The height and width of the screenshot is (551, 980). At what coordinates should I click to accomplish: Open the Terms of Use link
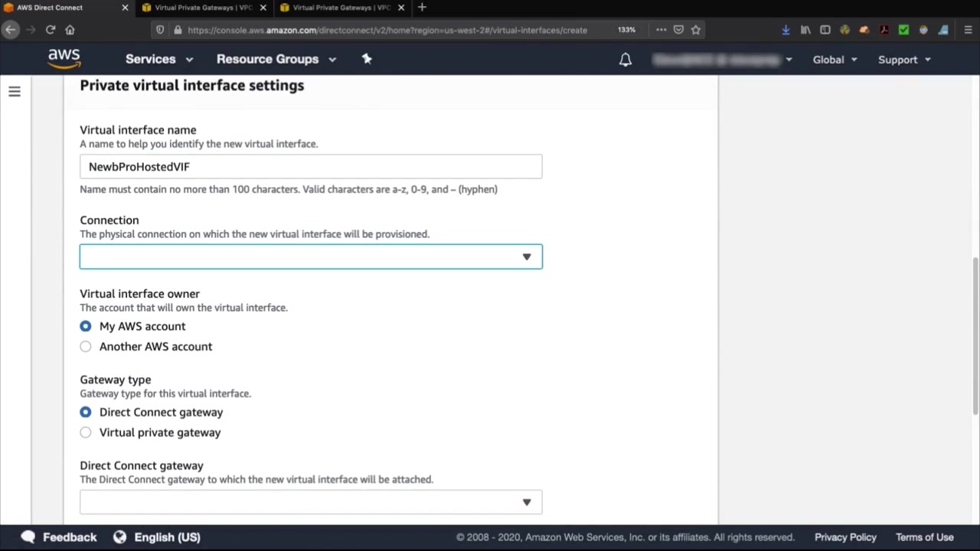coord(925,537)
